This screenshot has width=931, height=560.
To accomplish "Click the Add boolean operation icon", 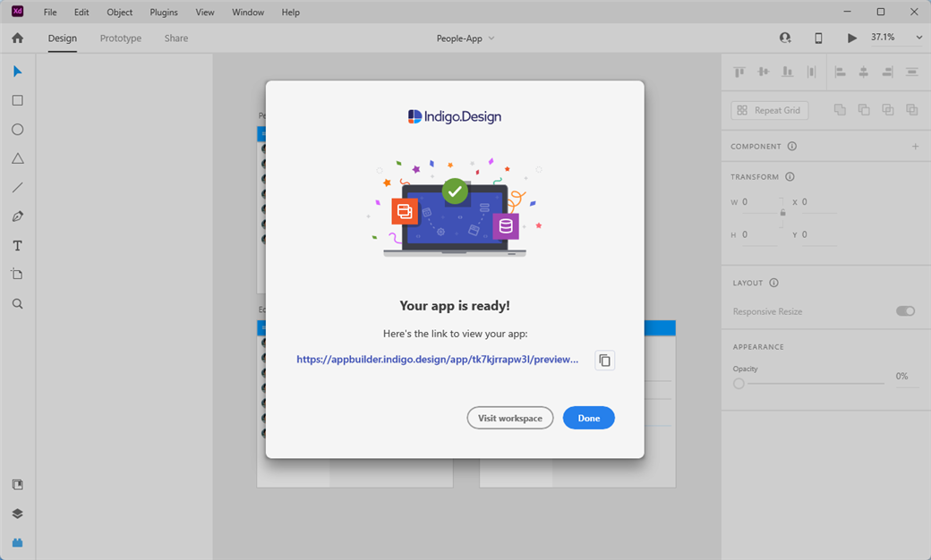I will click(x=840, y=110).
